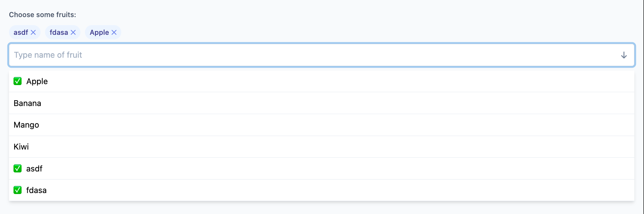
Task: Click the asdf selected tag label
Action: coord(21,32)
